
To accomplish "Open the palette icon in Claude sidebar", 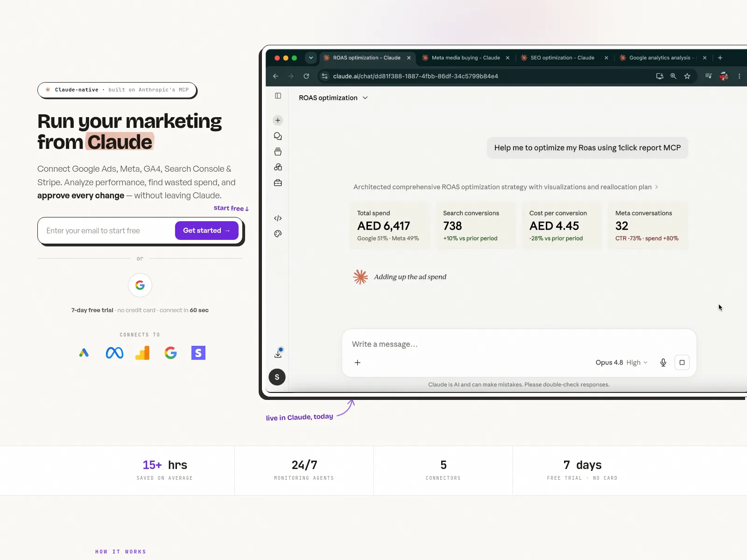I will [278, 234].
